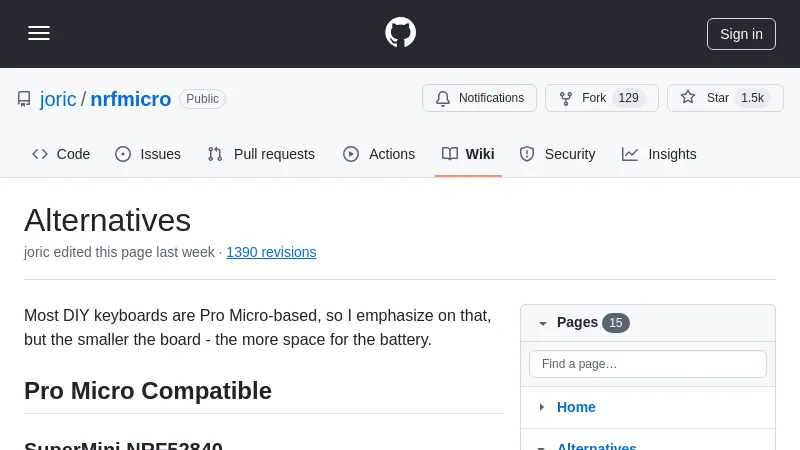The image size is (800, 450).
Task: Collapse the Alternatives page entry
Action: [x=542, y=446]
